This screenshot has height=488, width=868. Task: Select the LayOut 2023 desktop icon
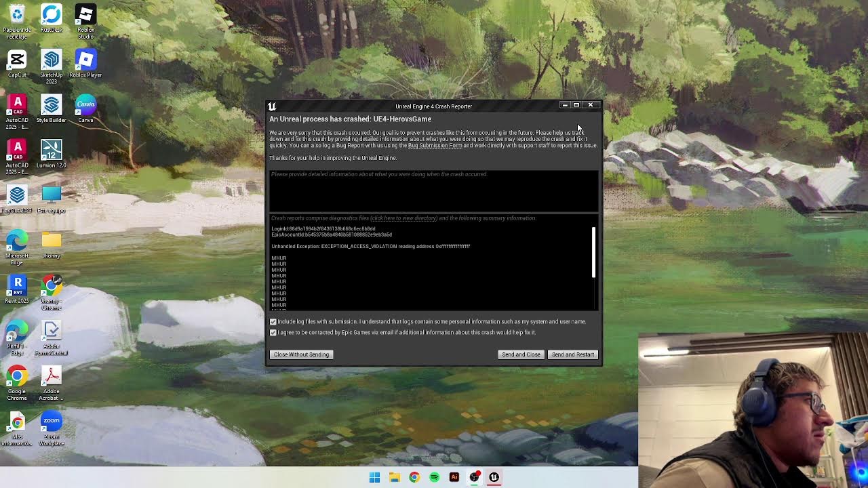click(x=17, y=199)
